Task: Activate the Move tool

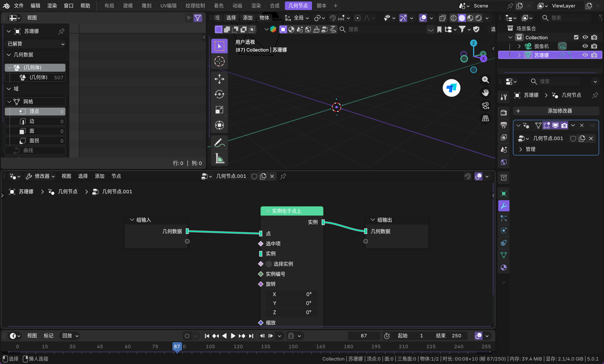Action: coord(219,79)
